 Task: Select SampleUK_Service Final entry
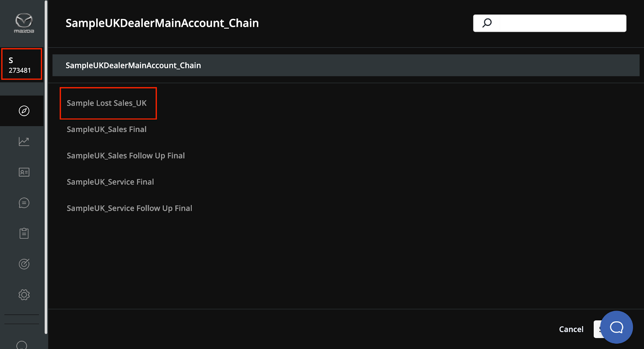click(x=110, y=182)
